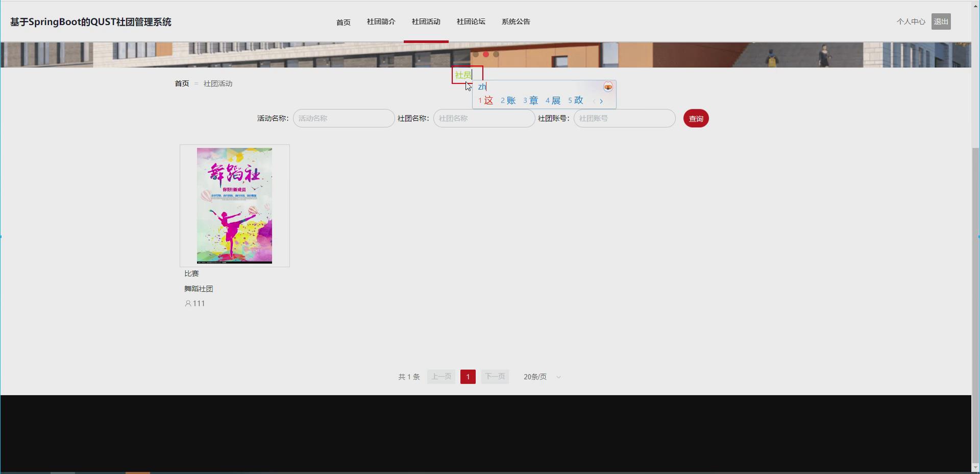Image resolution: width=980 pixels, height=474 pixels.
Task: Click the 舞蹈社 activity poster thumbnail
Action: [234, 205]
